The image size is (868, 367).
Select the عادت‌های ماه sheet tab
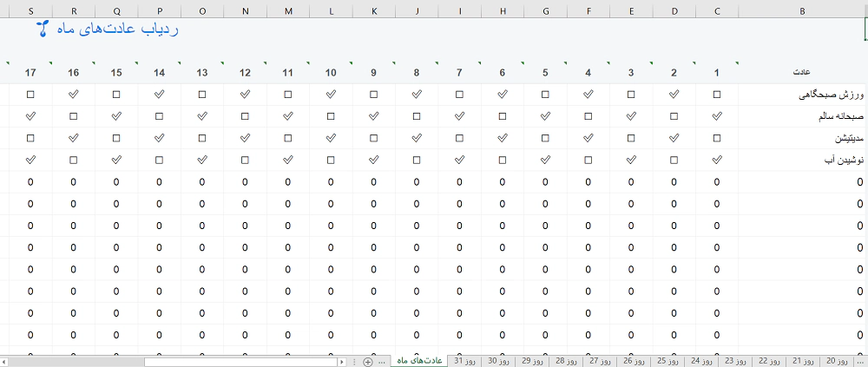(420, 361)
